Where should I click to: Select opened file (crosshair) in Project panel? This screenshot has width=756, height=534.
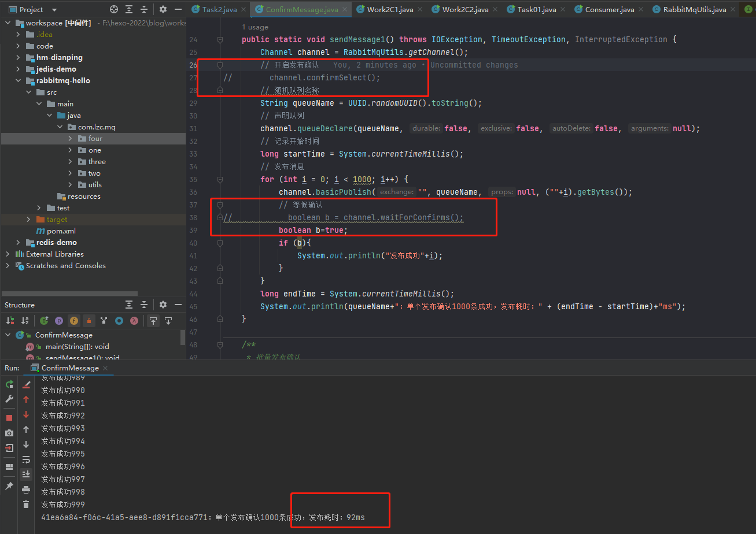coord(114,9)
